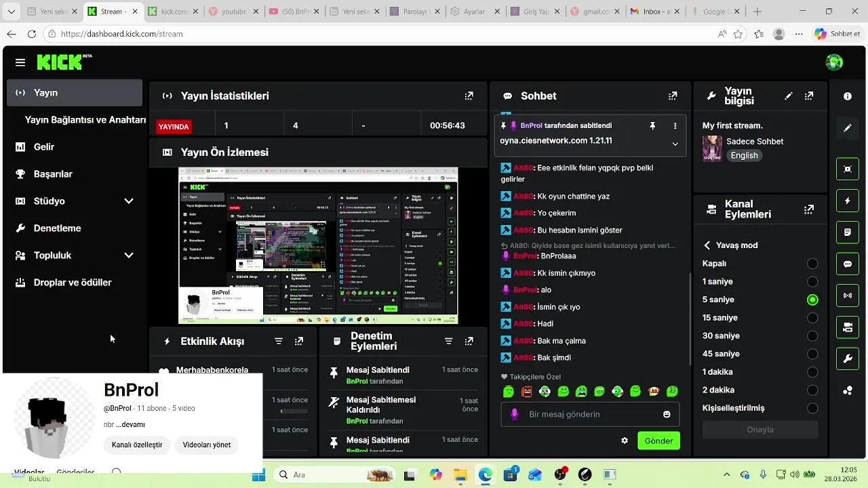Image resolution: width=868 pixels, height=488 pixels.
Task: Open the filter list in Etkinlik Akışı
Action: click(279, 341)
